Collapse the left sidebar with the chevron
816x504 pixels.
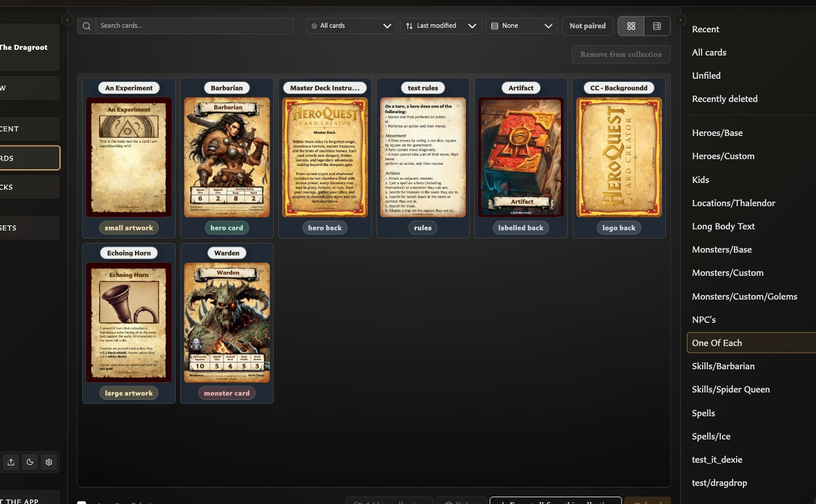click(x=67, y=20)
